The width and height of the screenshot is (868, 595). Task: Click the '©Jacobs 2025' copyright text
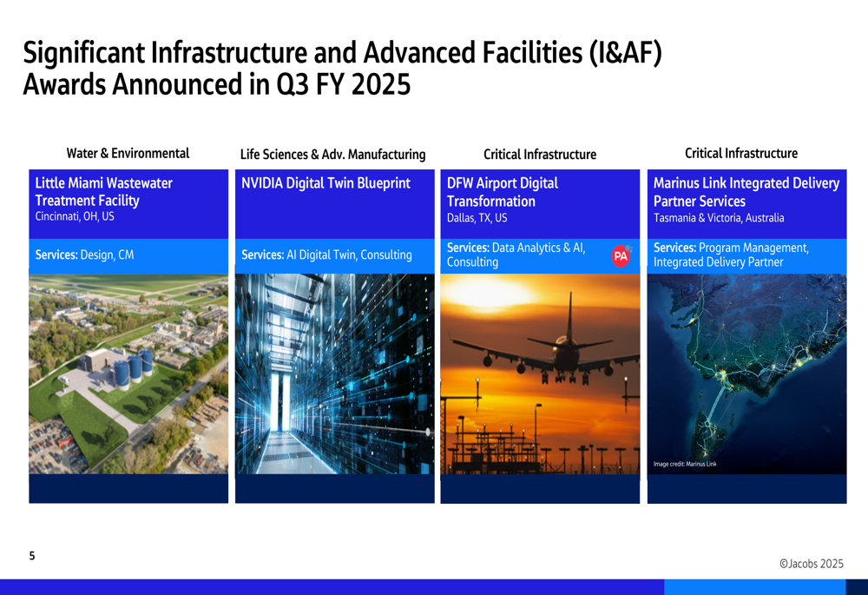click(x=812, y=564)
